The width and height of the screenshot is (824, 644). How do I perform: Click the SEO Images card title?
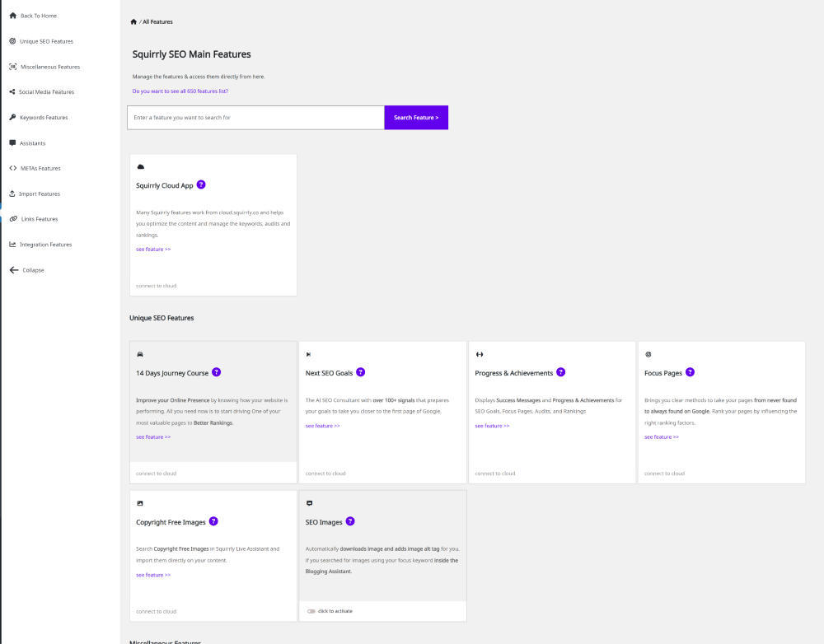coord(324,522)
